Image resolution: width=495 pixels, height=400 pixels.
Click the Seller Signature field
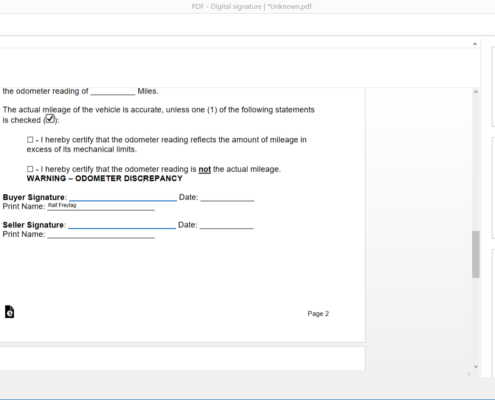122,225
